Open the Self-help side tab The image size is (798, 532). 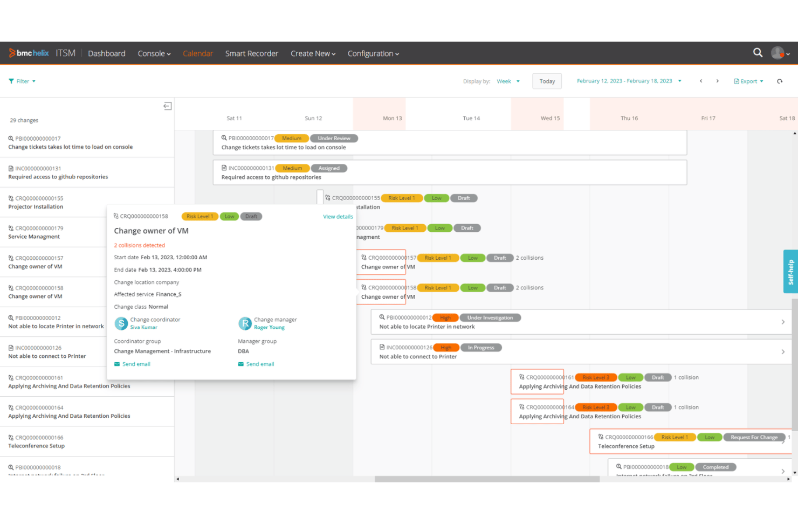click(x=790, y=272)
